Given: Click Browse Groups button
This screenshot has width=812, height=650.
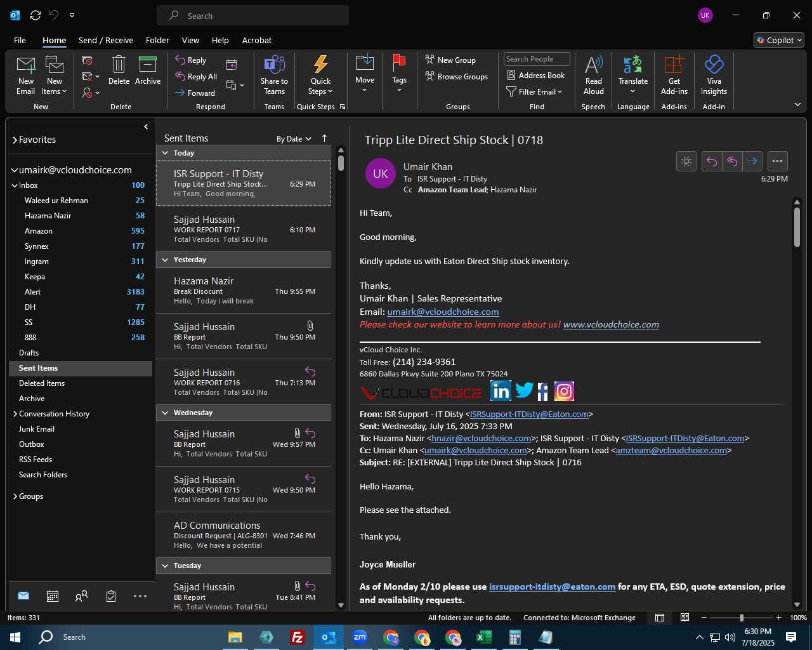Looking at the screenshot, I should pyautogui.click(x=457, y=76).
